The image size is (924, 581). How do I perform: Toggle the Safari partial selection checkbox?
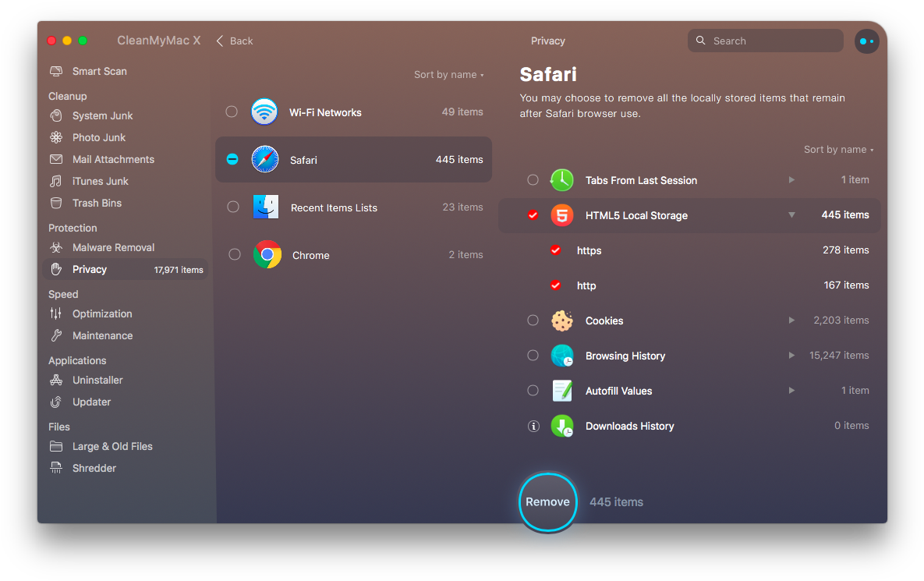click(233, 159)
